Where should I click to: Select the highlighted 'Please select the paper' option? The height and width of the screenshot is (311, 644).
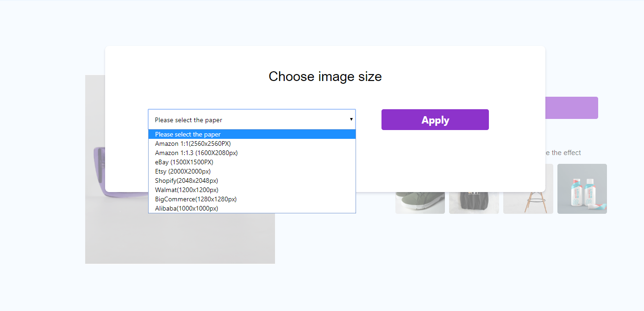click(x=252, y=134)
